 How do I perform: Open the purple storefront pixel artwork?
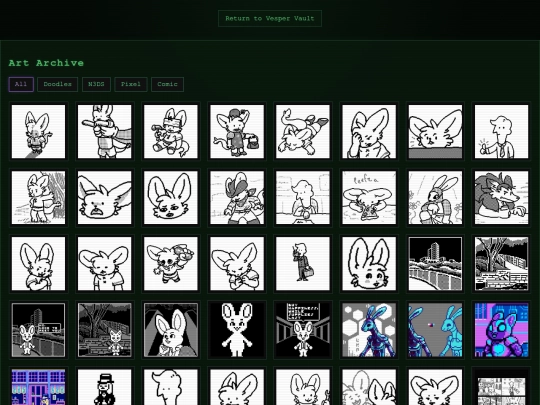click(38, 387)
